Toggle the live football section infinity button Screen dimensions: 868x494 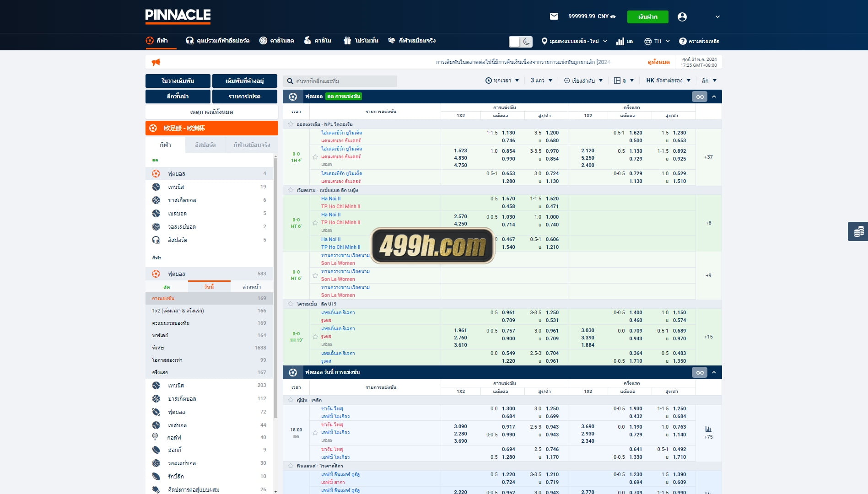point(700,97)
